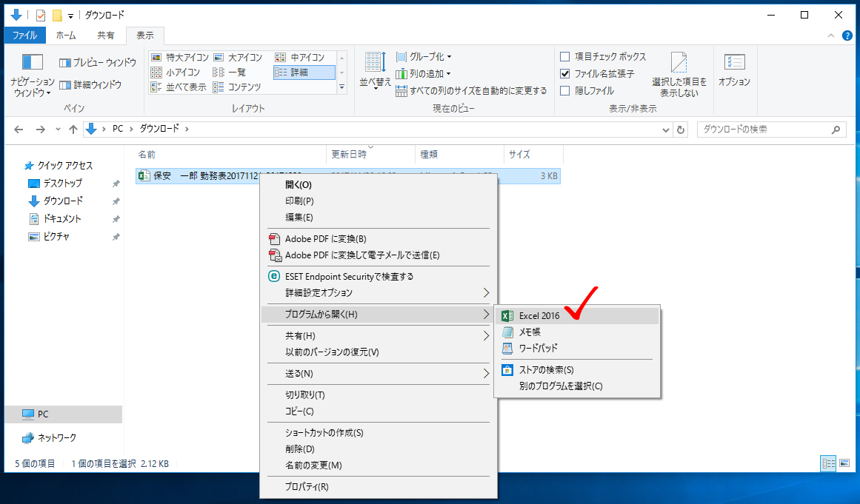Click the blue help question mark icon
Image resolution: width=860 pixels, height=504 pixels.
tap(847, 35)
